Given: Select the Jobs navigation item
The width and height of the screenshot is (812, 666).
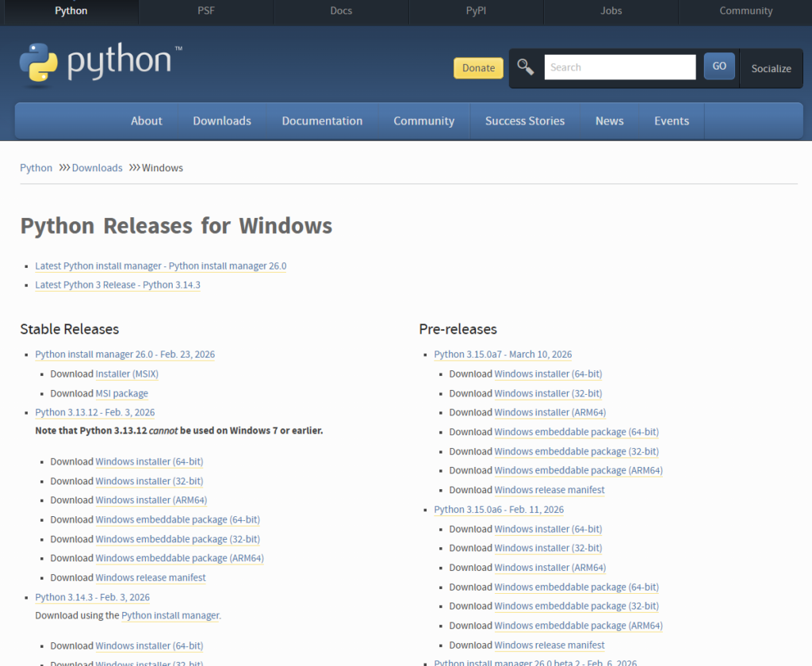Looking at the screenshot, I should (611, 11).
